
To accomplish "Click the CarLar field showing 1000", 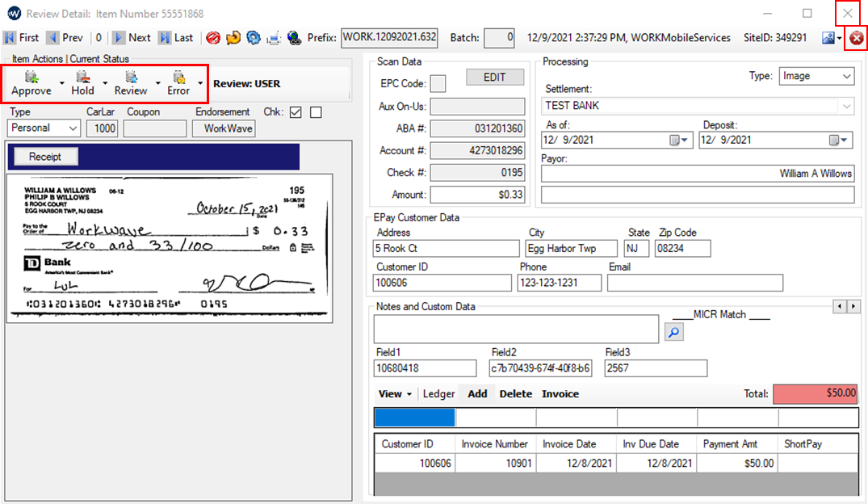I will [102, 128].
